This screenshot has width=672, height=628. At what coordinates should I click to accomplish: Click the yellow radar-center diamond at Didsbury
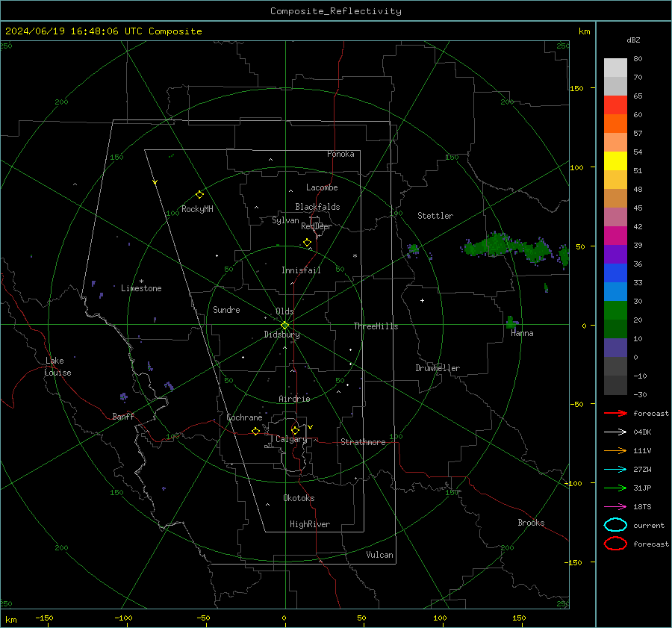point(284,326)
